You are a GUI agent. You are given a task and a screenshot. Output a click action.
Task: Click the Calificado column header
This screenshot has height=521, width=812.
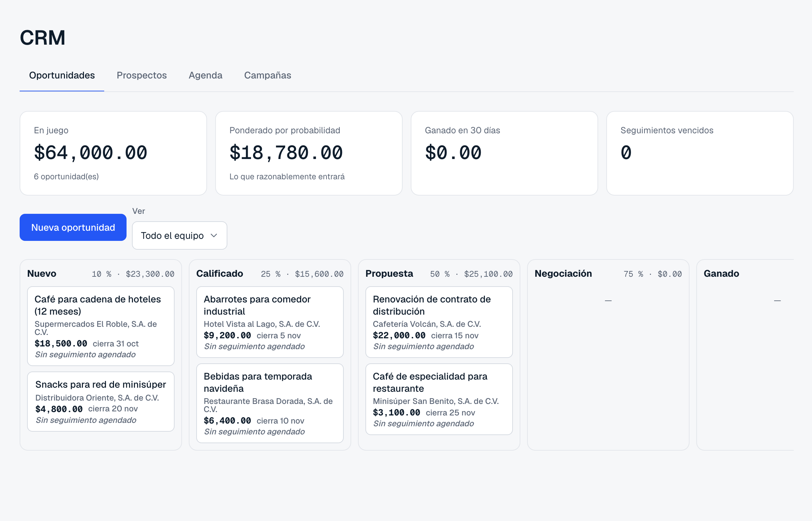coord(220,274)
